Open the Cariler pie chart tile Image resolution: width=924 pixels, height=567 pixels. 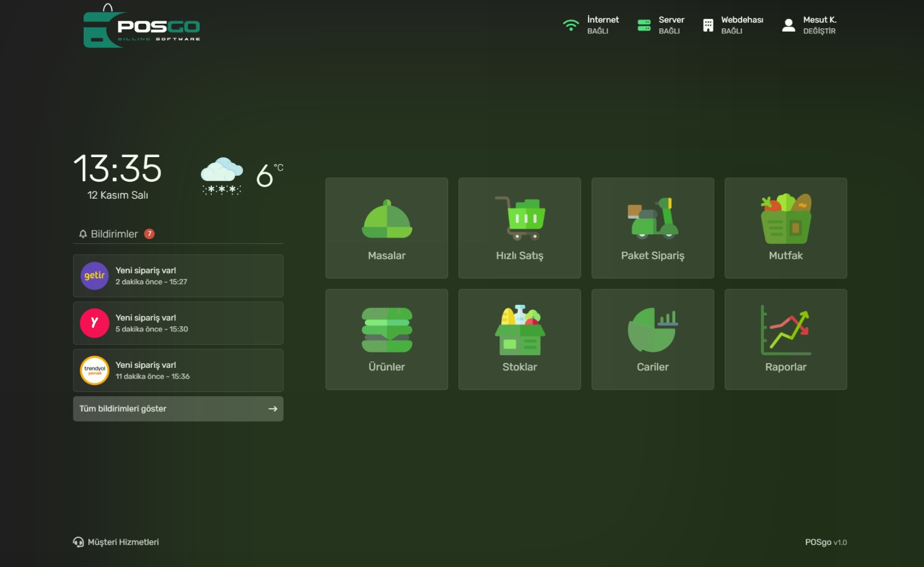pos(652,340)
